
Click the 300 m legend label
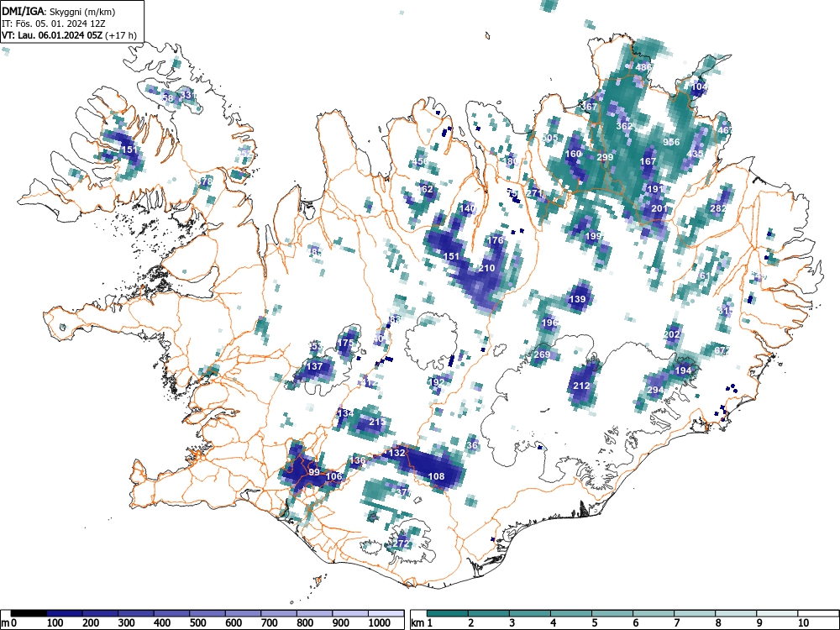[127, 623]
